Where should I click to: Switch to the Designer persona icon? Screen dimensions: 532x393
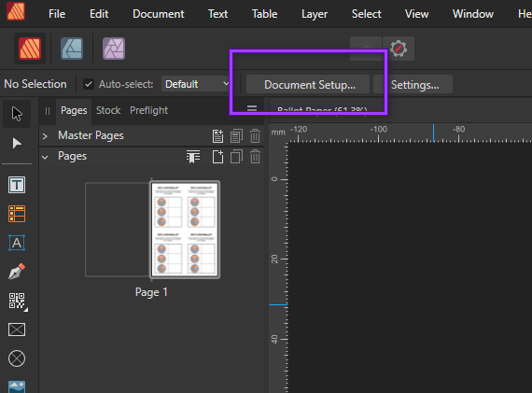72,49
